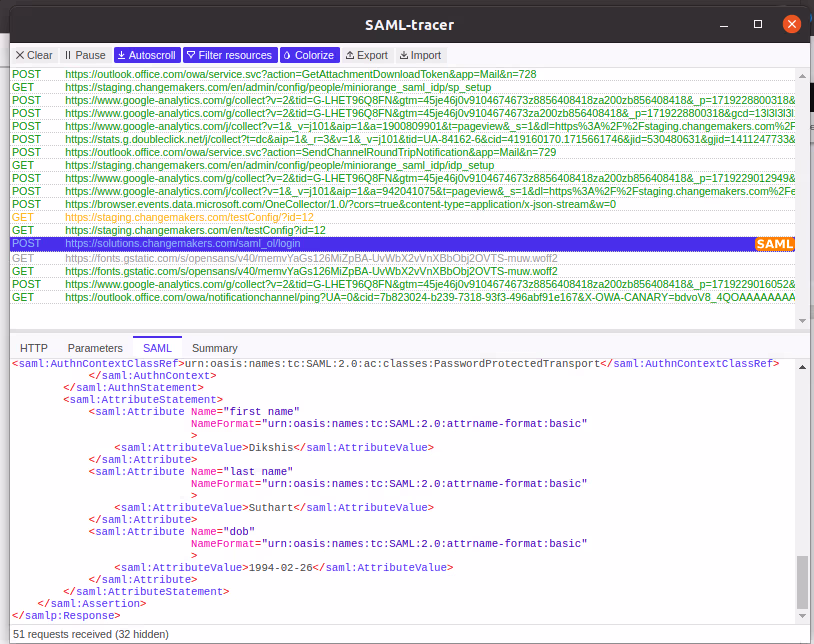Export the captured requests

coord(367,55)
